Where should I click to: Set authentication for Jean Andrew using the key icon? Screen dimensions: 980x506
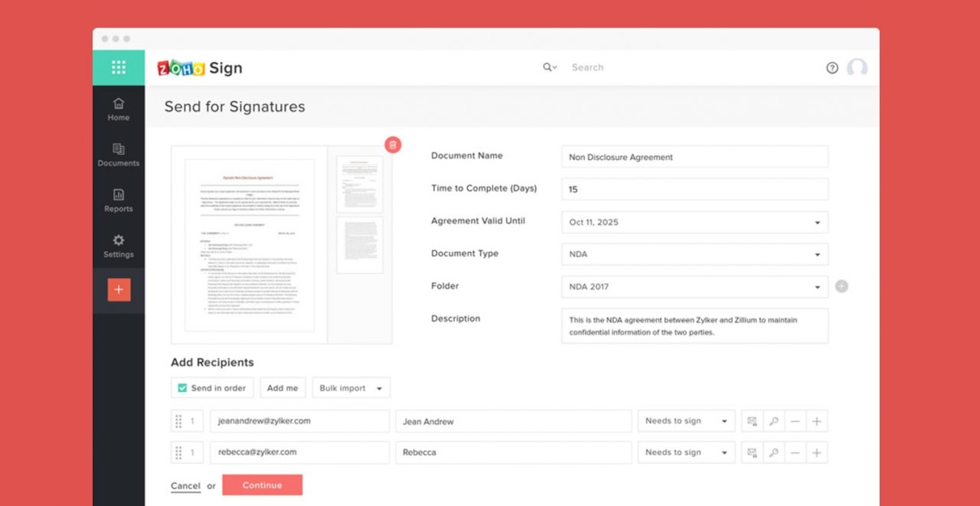[773, 421]
